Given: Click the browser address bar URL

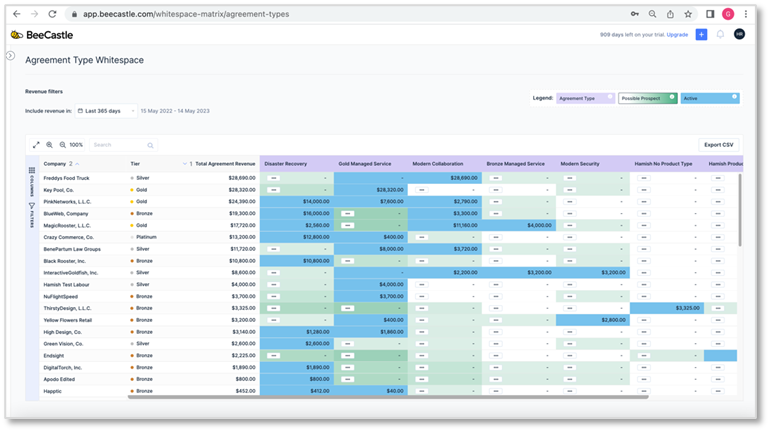Looking at the screenshot, I should pos(186,14).
